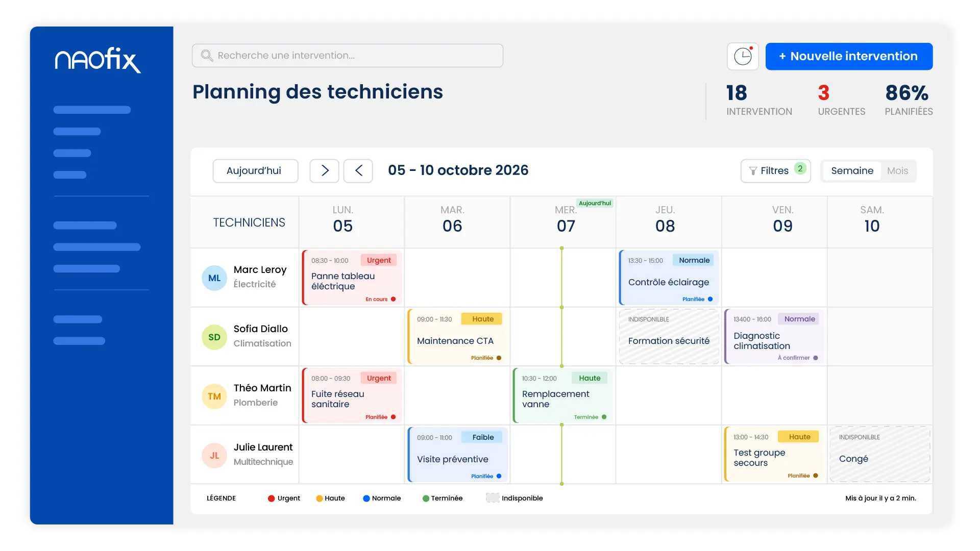Switch to Semaine view
980x551 pixels.
point(852,170)
